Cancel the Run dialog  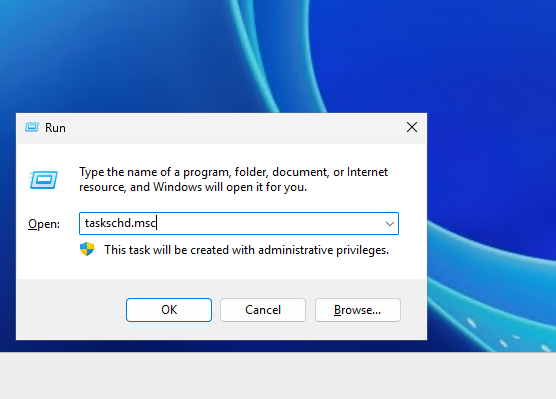(x=263, y=310)
